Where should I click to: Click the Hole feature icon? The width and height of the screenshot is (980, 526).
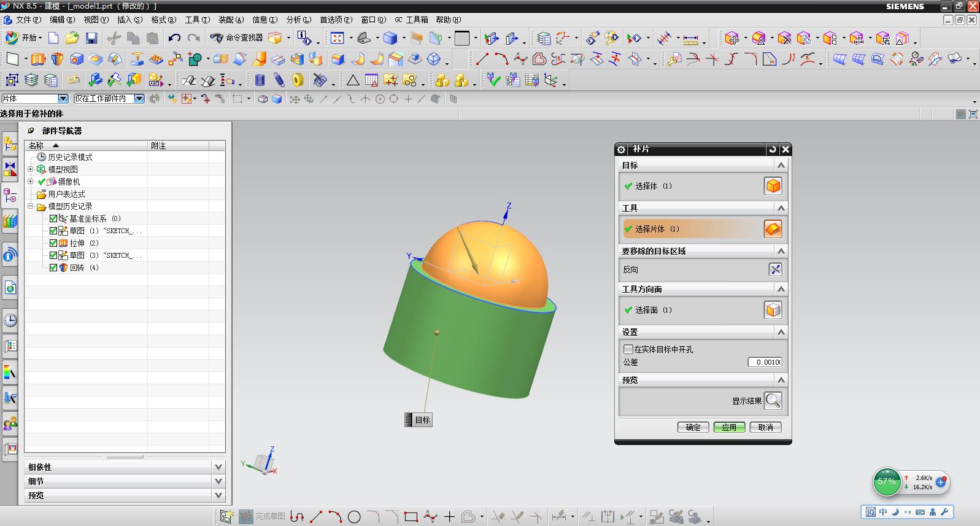click(x=77, y=60)
